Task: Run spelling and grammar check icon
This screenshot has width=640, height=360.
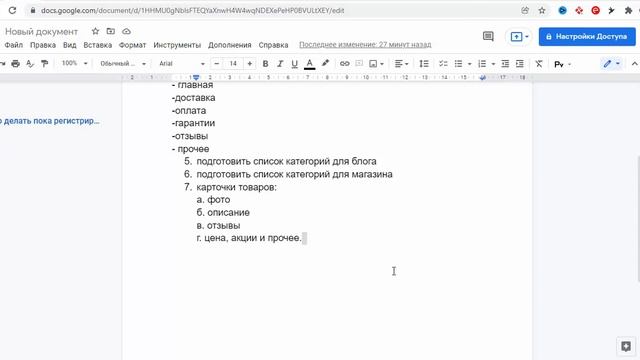Action: (30, 64)
